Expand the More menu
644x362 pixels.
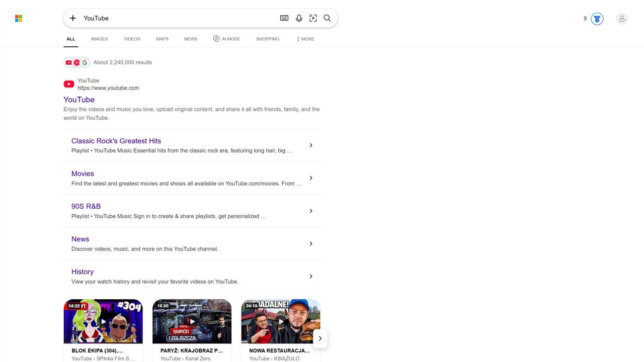coord(305,39)
